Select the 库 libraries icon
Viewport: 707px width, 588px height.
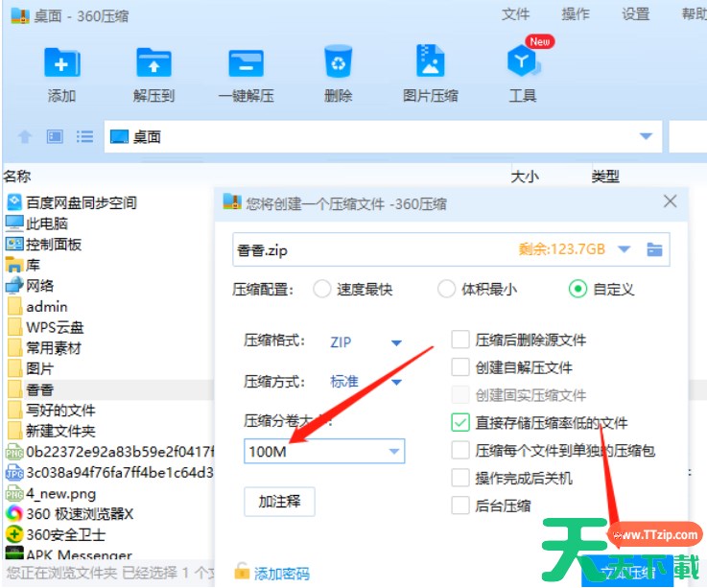tap(14, 265)
